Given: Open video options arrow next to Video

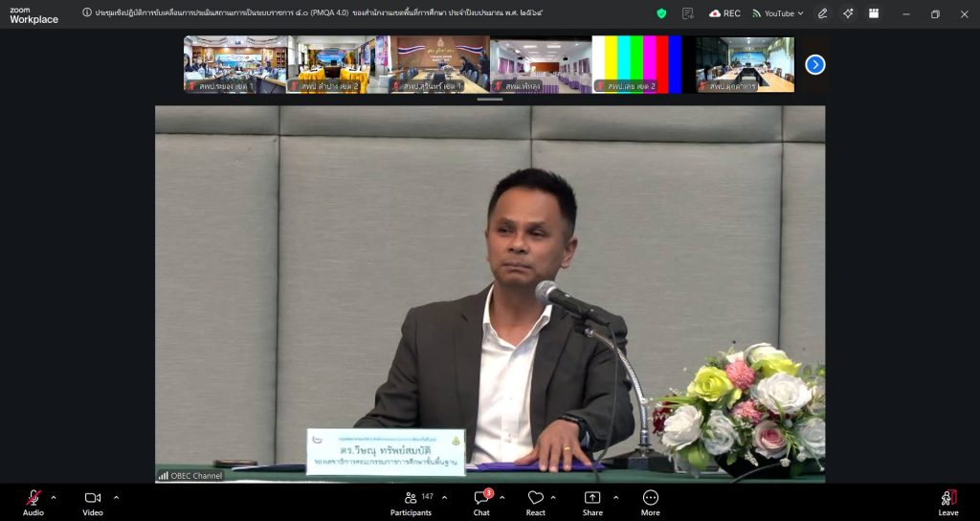Looking at the screenshot, I should click(x=116, y=497).
